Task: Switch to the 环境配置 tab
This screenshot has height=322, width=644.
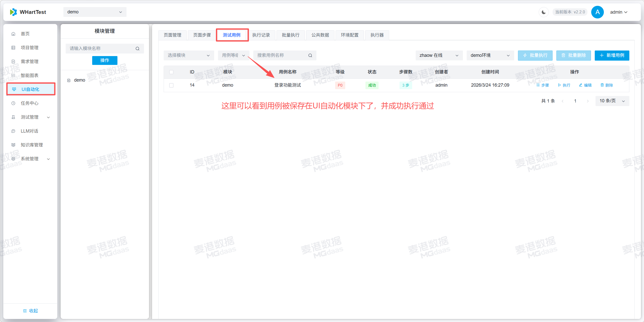Action: (350, 35)
